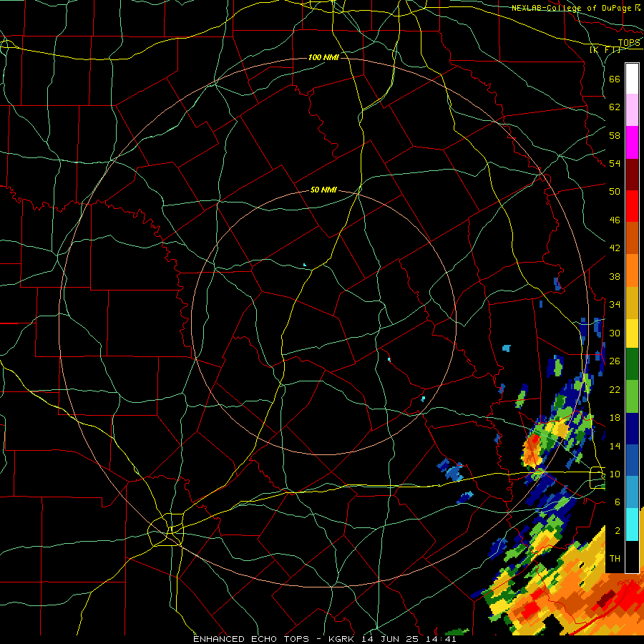Pick the bright red legend swatch
This screenshot has width=644, height=644.
pos(632,206)
